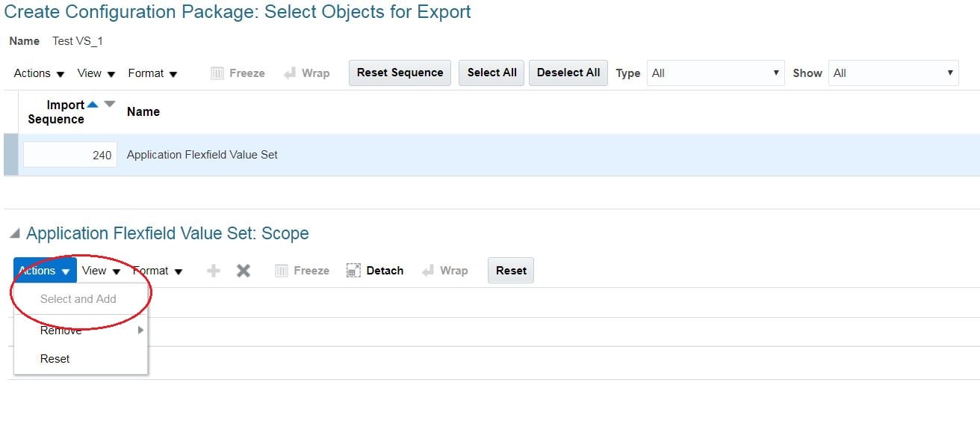Open the Type dropdown
This screenshot has height=421, width=980.
pyautogui.click(x=716, y=73)
